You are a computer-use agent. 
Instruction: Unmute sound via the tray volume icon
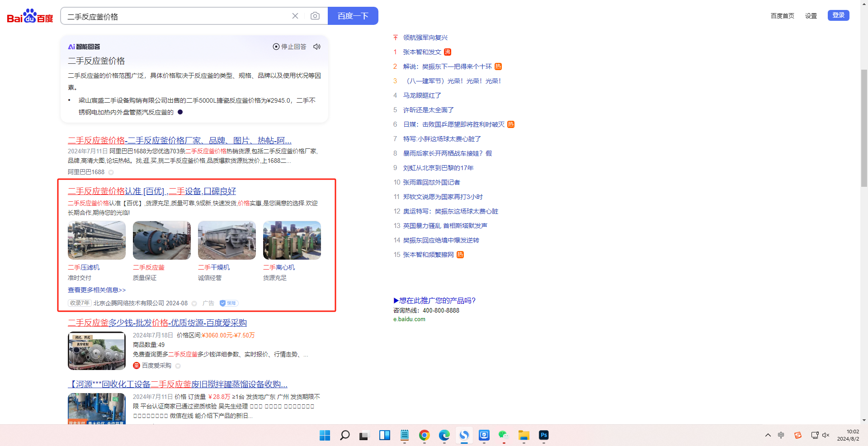pyautogui.click(x=826, y=435)
